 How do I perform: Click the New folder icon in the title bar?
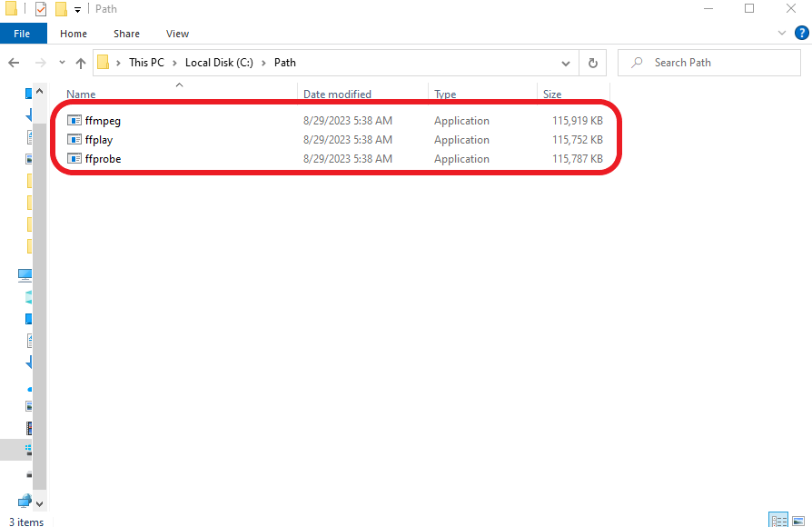[61, 9]
